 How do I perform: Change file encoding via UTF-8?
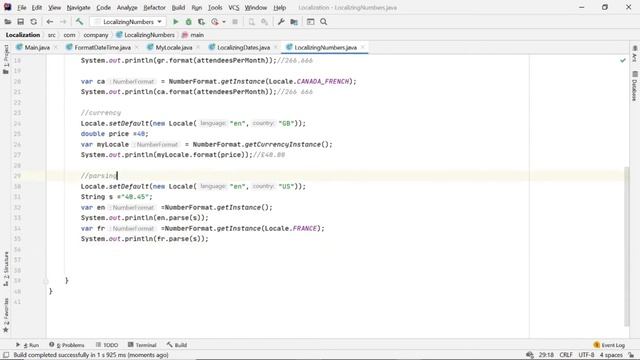[586, 355]
